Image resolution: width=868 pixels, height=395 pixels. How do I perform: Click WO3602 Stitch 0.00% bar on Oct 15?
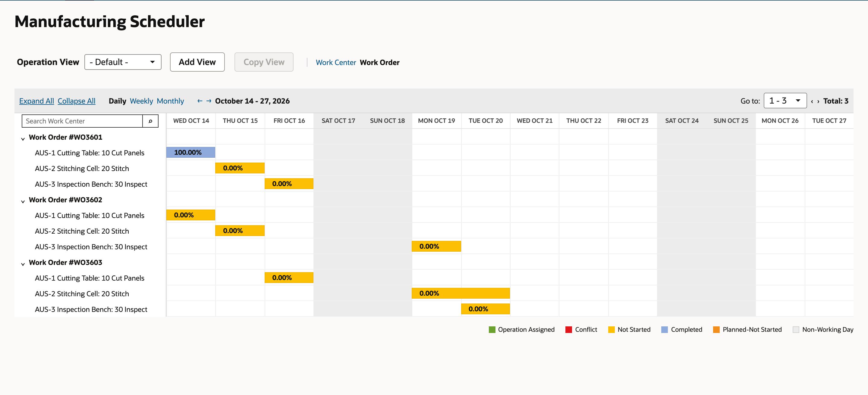coord(240,231)
